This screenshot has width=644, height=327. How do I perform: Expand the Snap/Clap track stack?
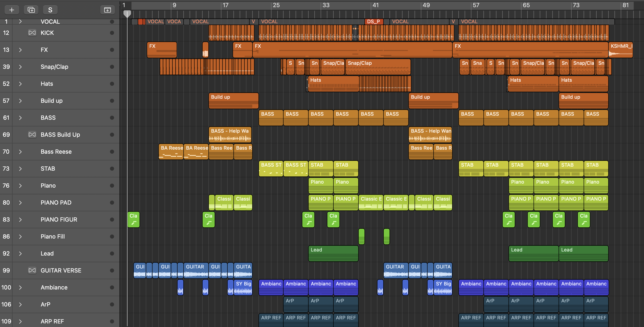pos(20,67)
